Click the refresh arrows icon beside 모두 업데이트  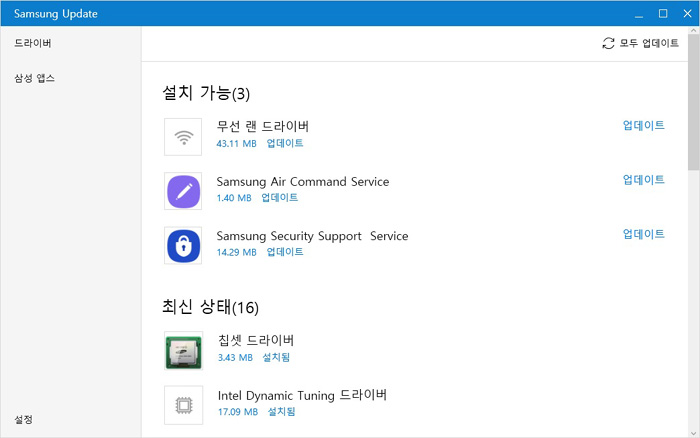(x=608, y=43)
